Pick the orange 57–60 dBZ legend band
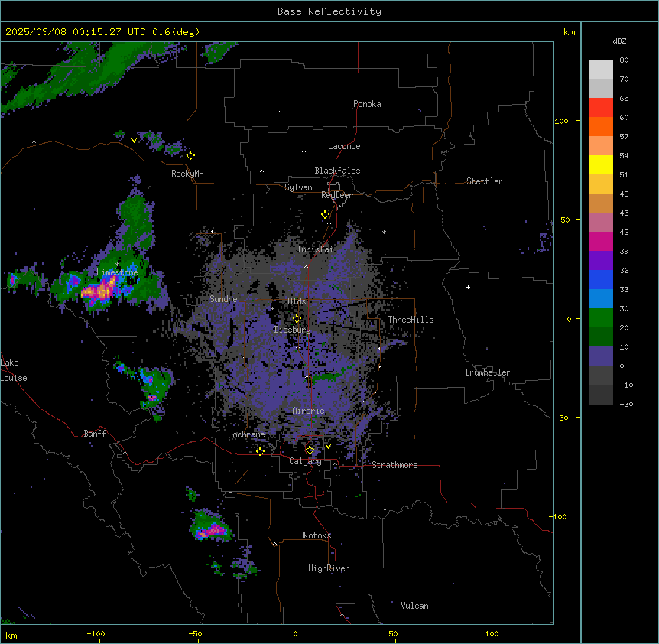This screenshot has height=644, width=659. (601, 127)
